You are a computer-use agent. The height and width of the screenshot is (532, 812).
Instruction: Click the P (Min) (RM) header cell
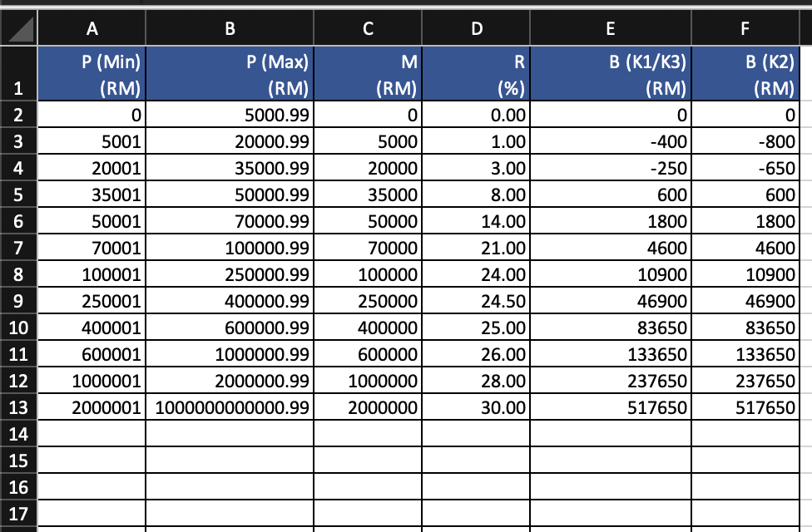tap(92, 74)
